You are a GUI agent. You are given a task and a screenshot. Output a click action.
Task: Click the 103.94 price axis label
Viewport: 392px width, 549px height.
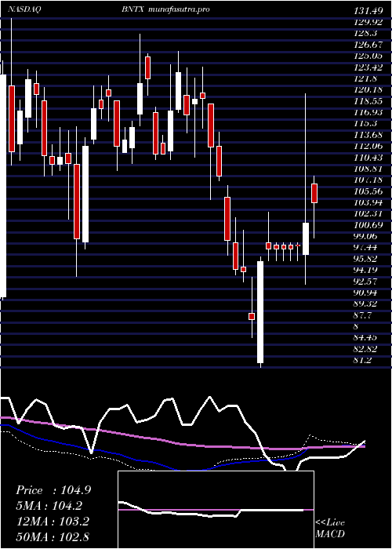coord(368,202)
